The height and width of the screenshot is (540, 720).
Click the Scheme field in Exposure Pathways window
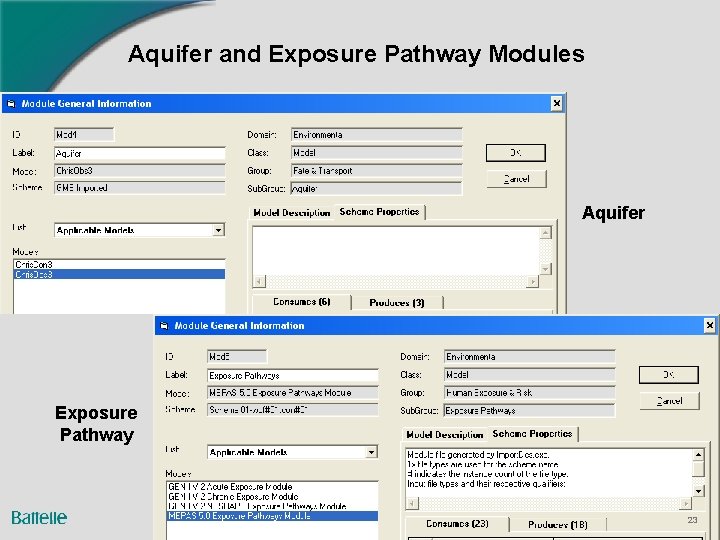292,410
